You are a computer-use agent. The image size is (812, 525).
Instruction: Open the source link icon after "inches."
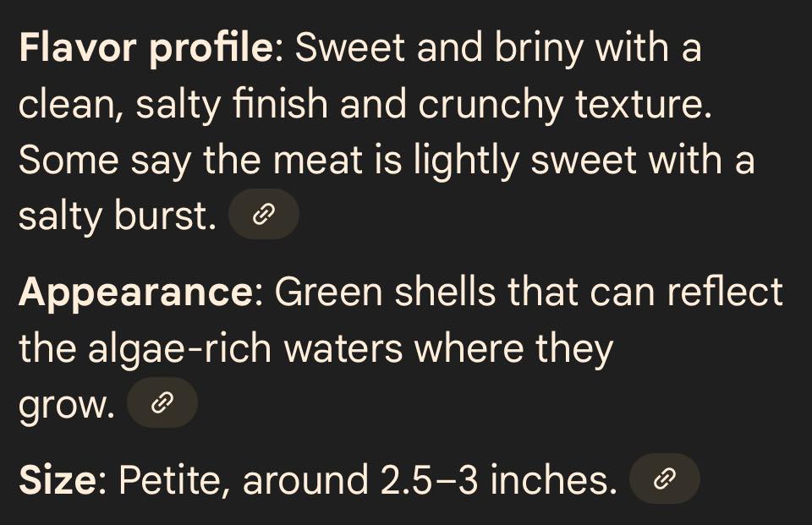[665, 479]
